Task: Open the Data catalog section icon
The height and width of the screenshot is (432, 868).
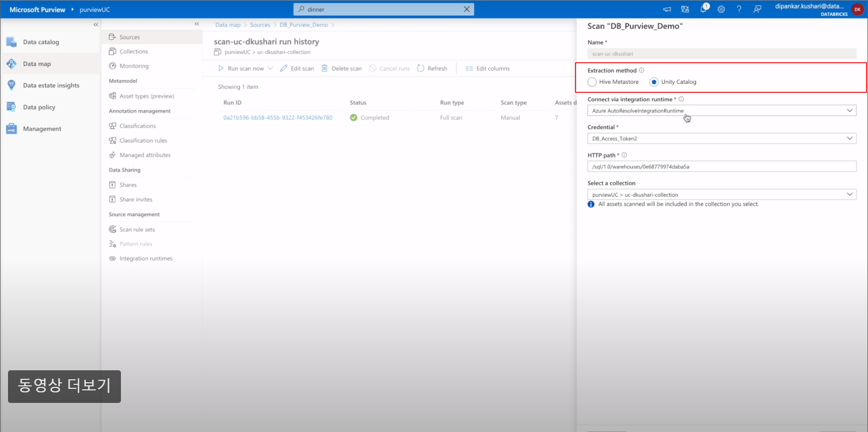Action: coord(12,42)
